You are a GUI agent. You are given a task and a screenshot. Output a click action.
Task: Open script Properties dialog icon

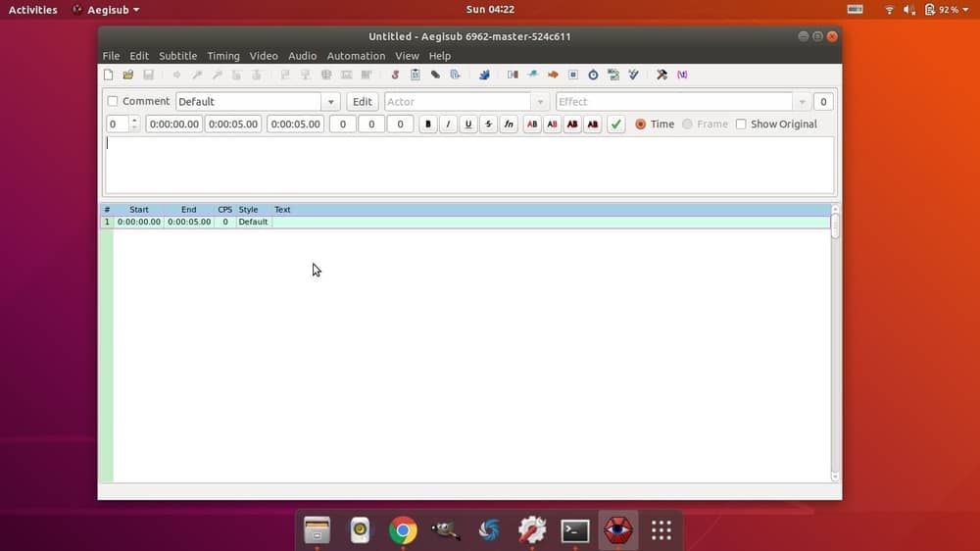[415, 75]
